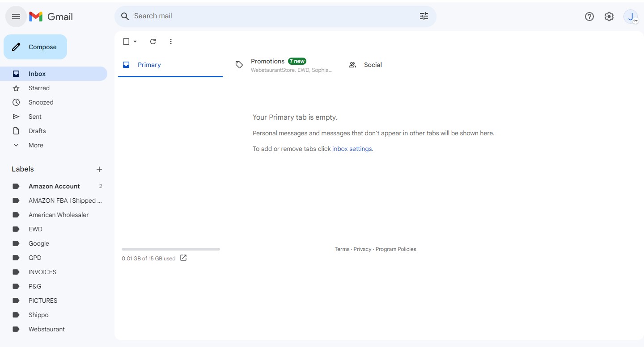This screenshot has width=644, height=347.
Task: Open the main menu hamburger icon
Action: (16, 17)
